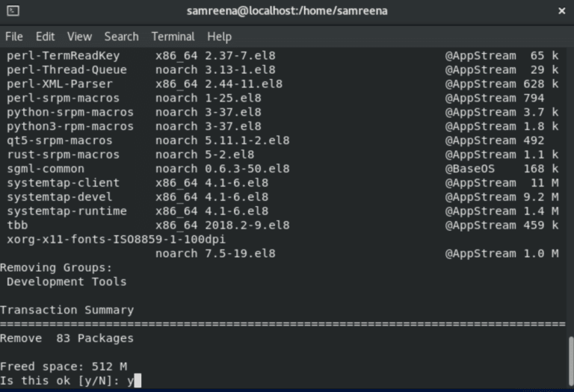Click the systemtap-devel package name
The image size is (574, 392).
pyautogui.click(x=60, y=197)
